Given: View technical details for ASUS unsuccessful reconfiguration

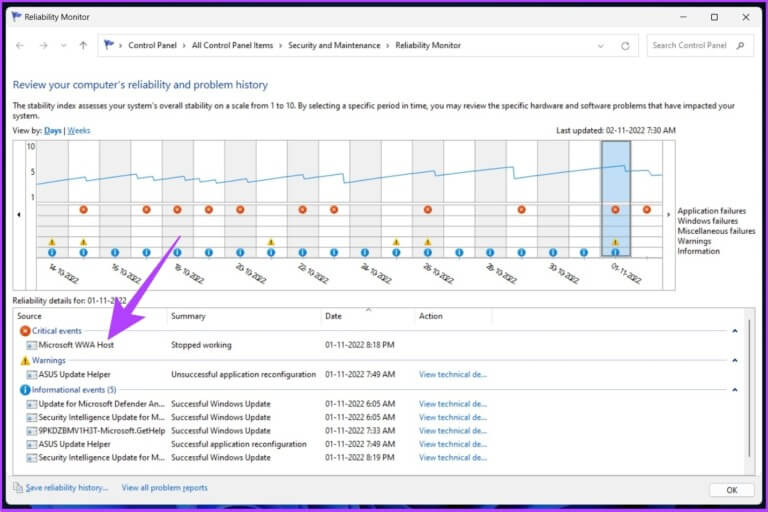Looking at the screenshot, I should click(x=453, y=374).
